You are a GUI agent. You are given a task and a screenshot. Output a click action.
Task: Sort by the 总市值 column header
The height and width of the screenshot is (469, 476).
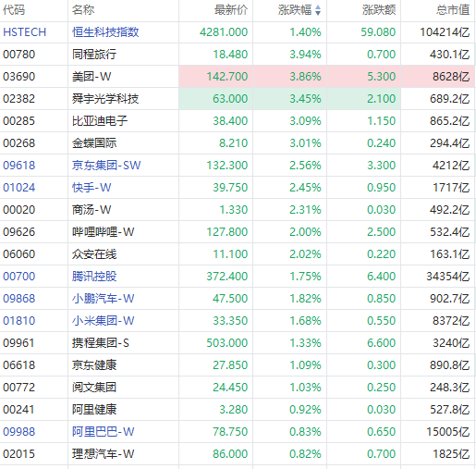(x=453, y=10)
